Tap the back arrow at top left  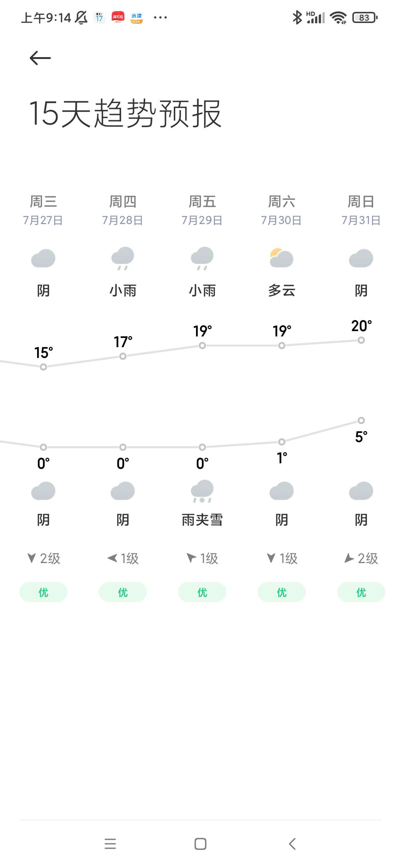40,58
